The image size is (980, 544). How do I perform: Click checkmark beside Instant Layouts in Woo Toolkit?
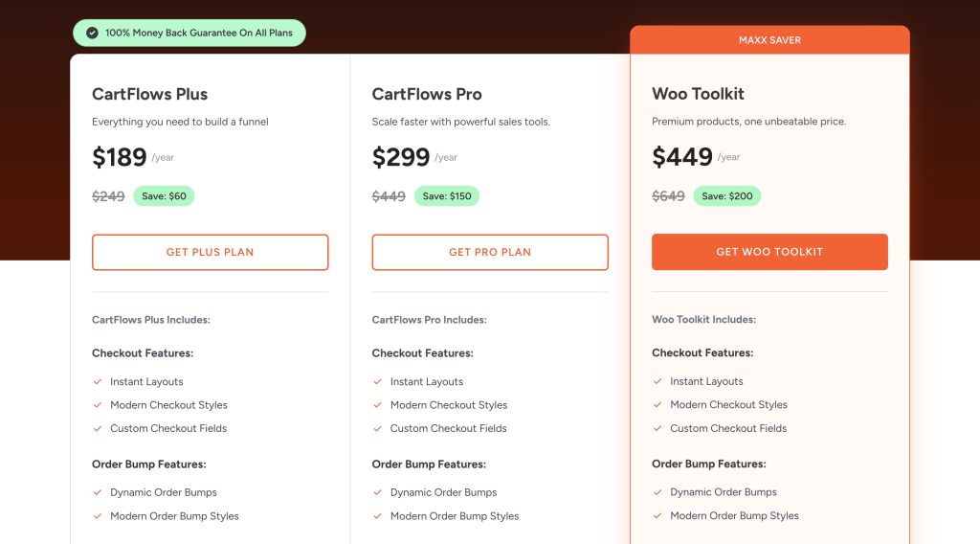[x=657, y=381]
